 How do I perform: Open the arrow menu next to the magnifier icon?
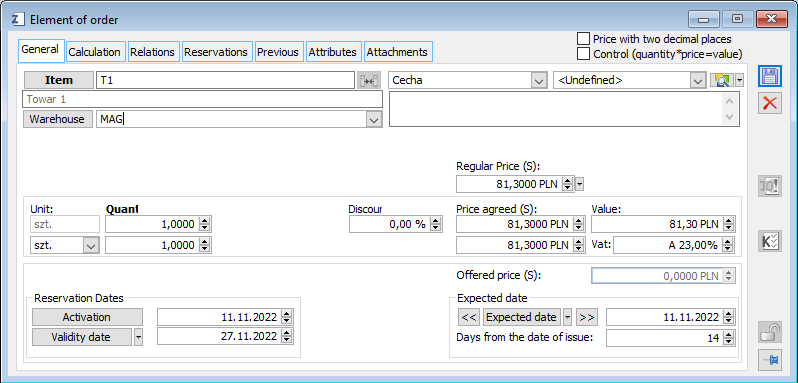click(739, 80)
